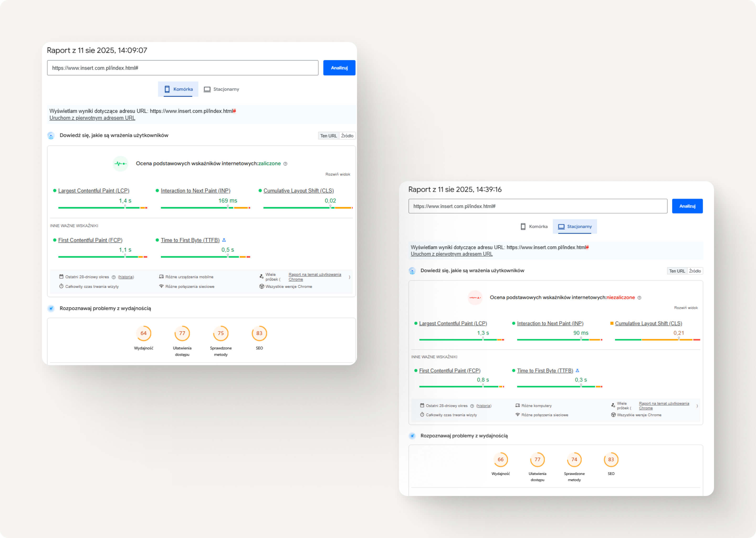This screenshot has height=538, width=756.
Task: Click Ułatwienia dostępu gauge in 14:09:07 report
Action: [182, 333]
